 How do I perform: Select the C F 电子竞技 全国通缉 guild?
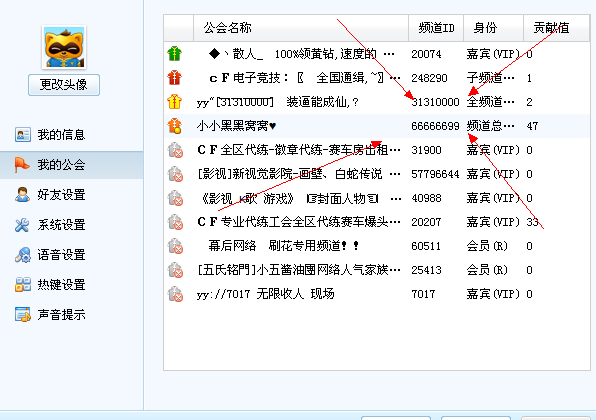pyautogui.click(x=305, y=78)
